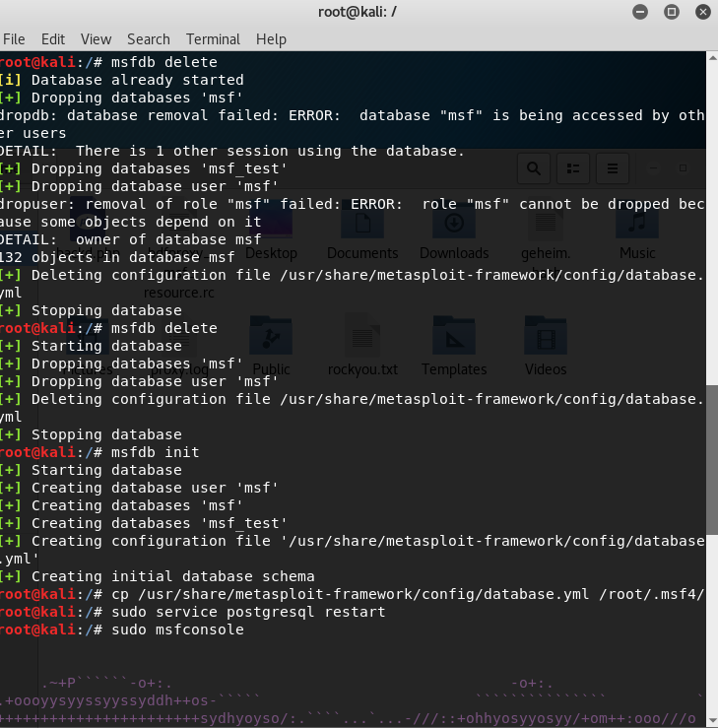Click hamburger menu icon in file manager behind
Screen dimensions: 718x728
[613, 168]
